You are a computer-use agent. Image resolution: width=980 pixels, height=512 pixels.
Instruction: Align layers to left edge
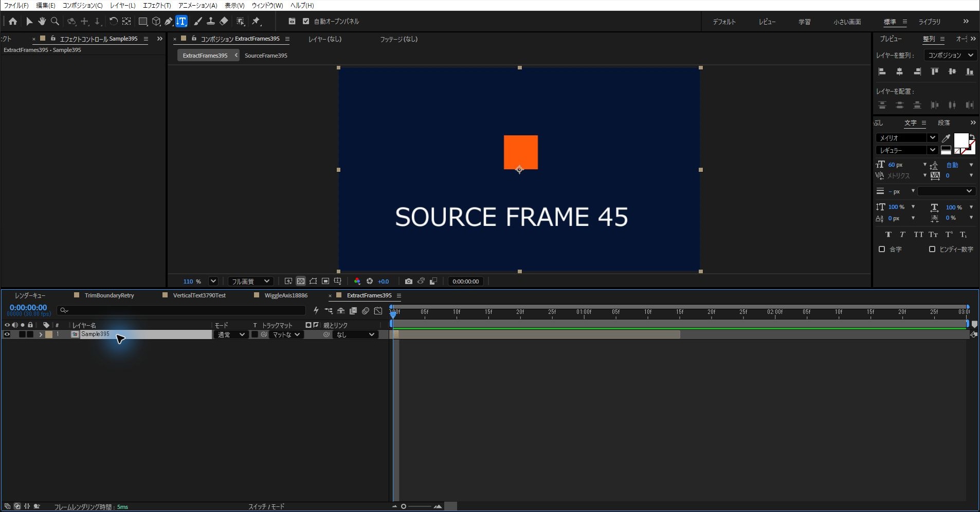point(882,72)
